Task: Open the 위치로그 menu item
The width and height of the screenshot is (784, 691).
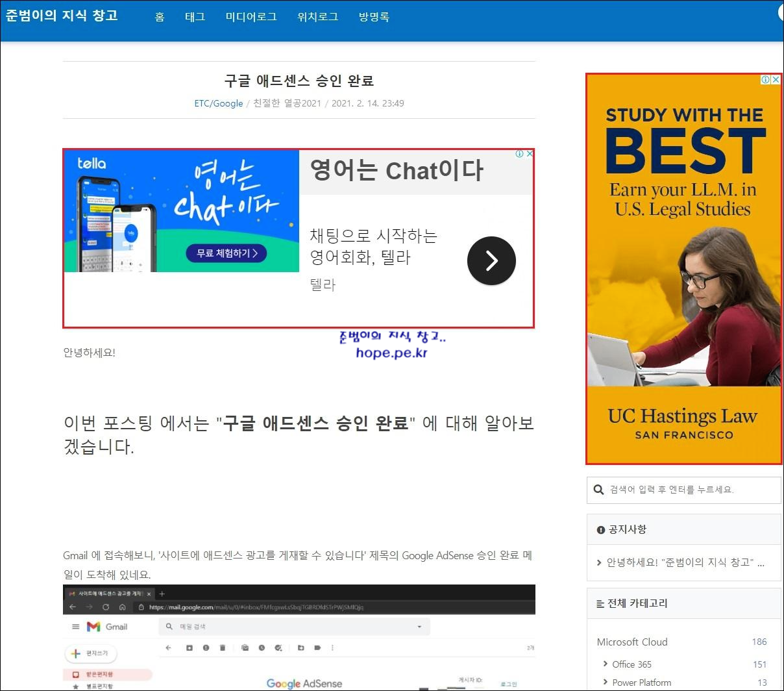Action: tap(317, 17)
